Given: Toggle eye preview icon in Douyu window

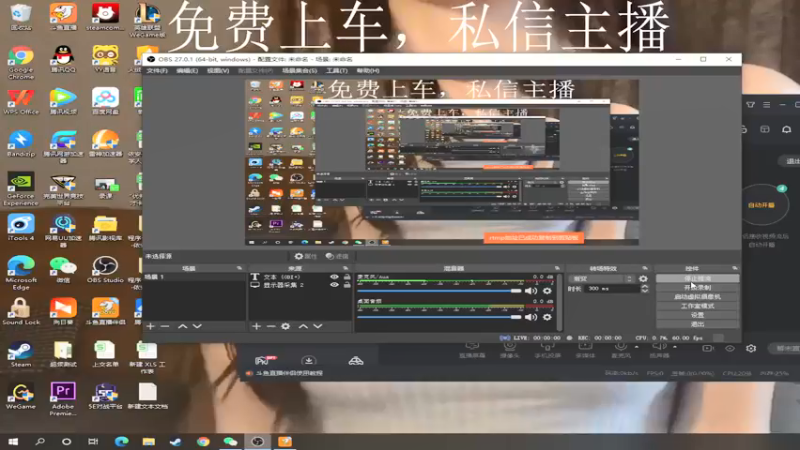Looking at the screenshot, I should click(730, 348).
